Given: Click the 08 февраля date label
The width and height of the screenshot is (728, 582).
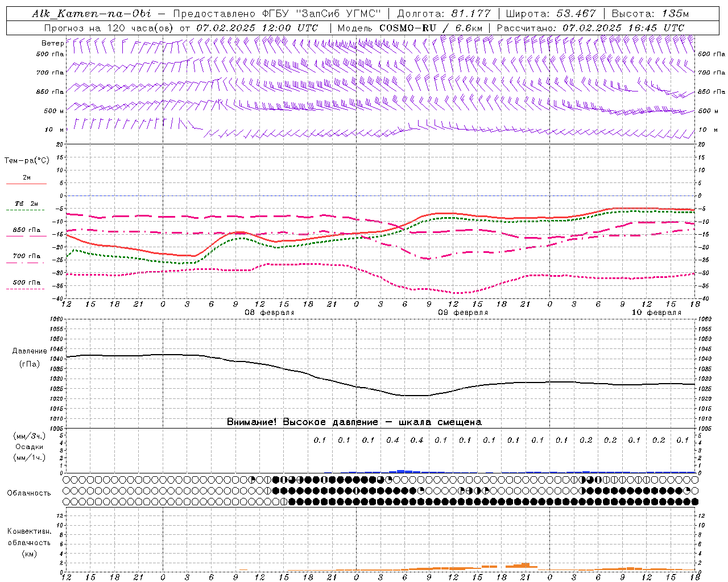Looking at the screenshot, I should 270,313.
